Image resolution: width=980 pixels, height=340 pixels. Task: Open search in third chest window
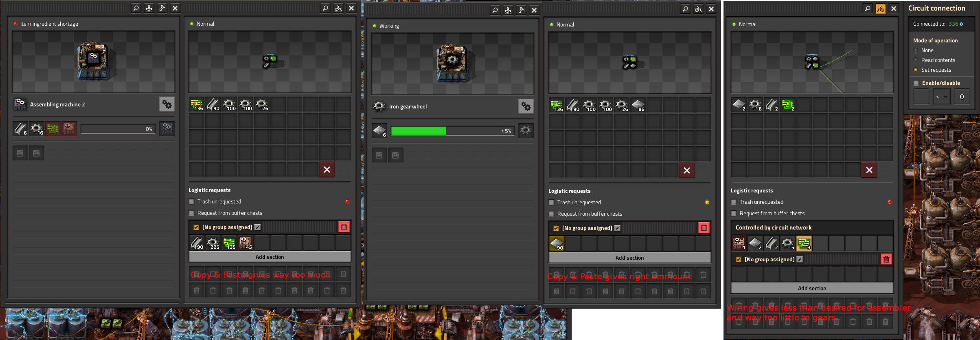pyautogui.click(x=868, y=9)
